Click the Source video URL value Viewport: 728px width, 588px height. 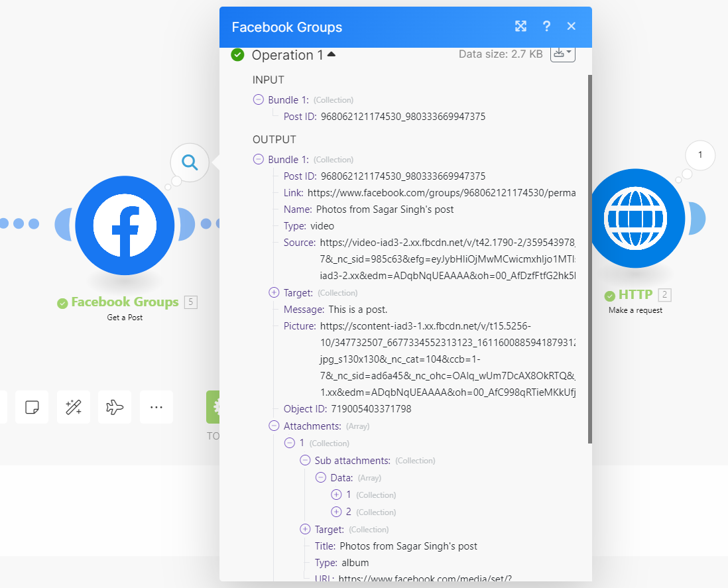(448, 259)
